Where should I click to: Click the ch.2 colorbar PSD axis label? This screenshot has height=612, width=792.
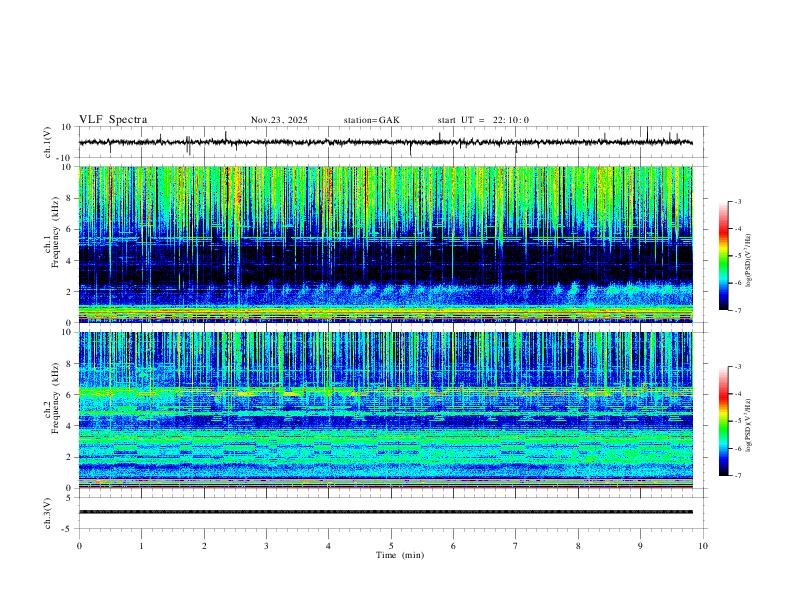749,426
